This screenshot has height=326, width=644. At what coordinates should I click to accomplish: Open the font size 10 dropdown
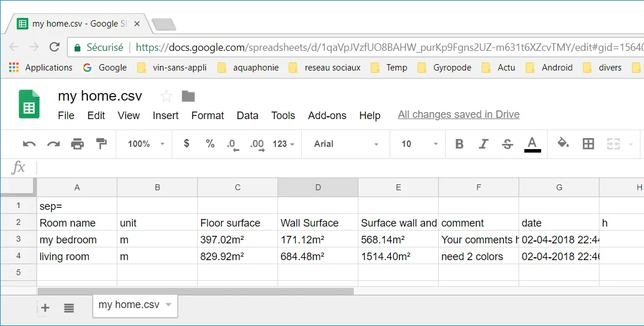coord(419,144)
